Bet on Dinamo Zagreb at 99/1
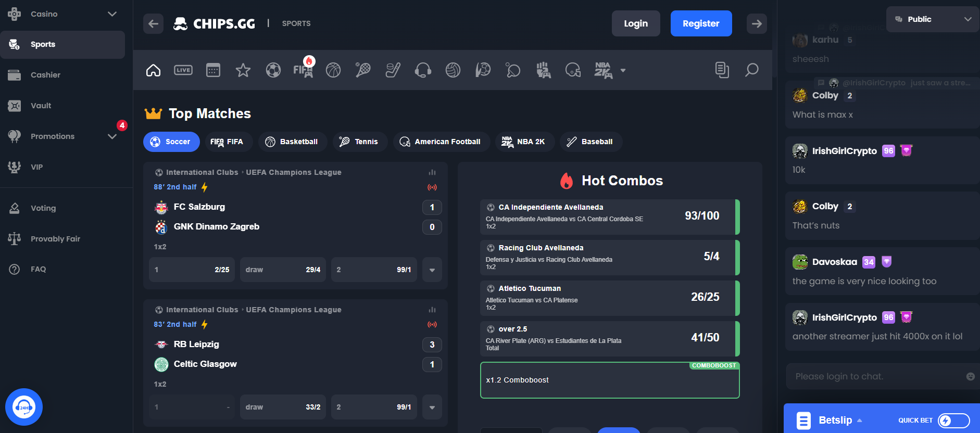Screen dimensions: 980x433 (374, 270)
